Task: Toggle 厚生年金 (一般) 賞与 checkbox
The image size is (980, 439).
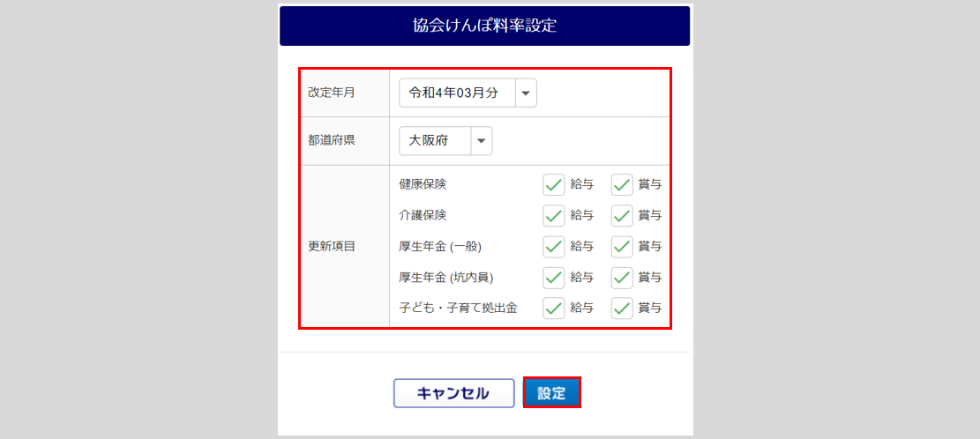Action: click(x=623, y=246)
